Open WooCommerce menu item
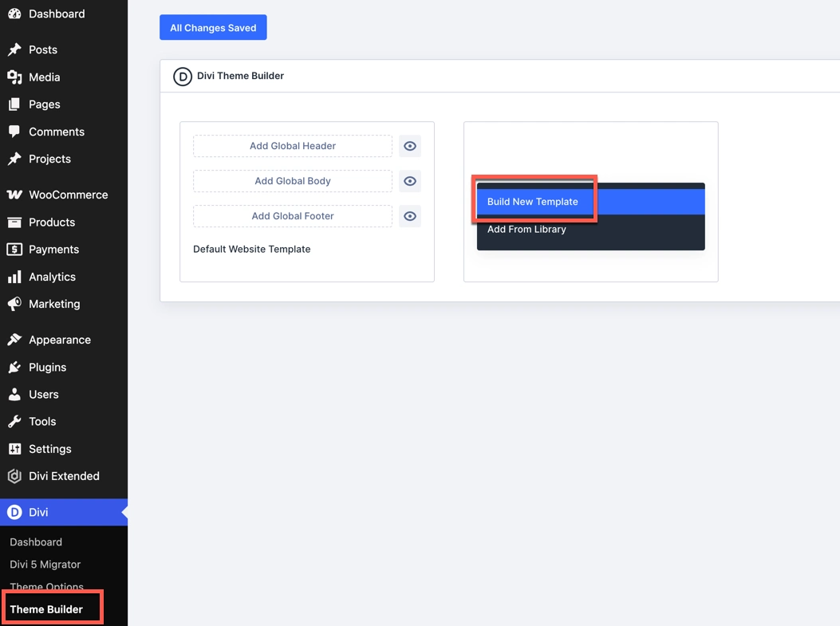 64,195
